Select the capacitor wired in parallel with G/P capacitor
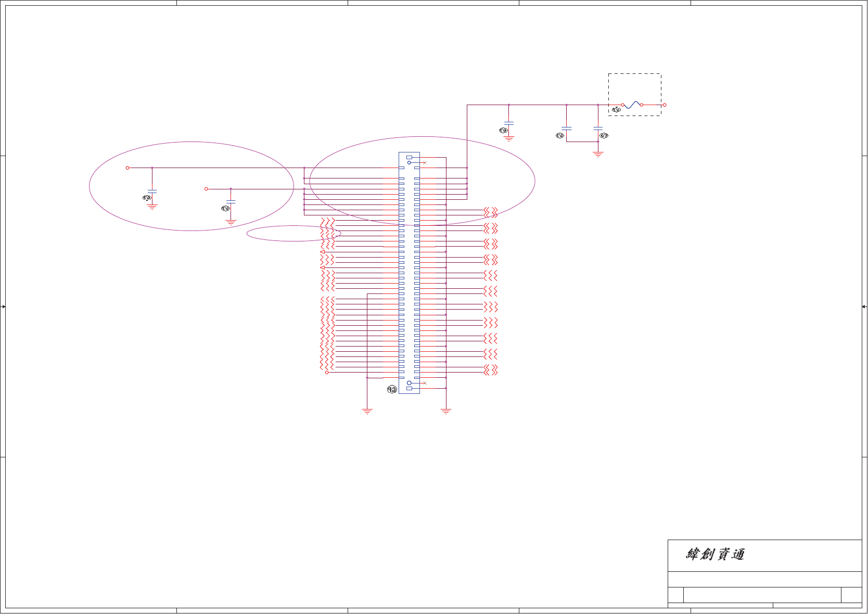 [x=567, y=127]
